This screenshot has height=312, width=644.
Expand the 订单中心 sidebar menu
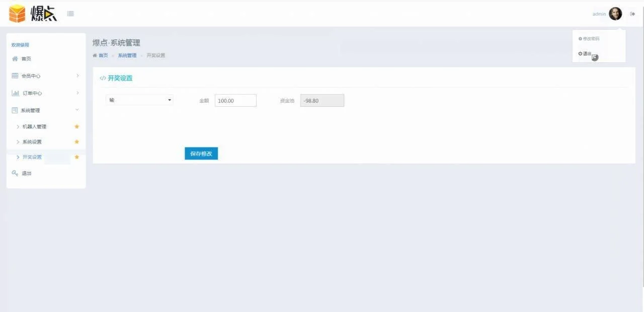(x=45, y=93)
